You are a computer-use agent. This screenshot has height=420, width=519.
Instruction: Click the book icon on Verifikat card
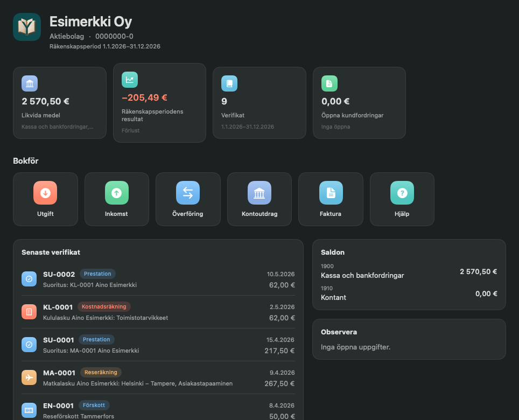229,83
